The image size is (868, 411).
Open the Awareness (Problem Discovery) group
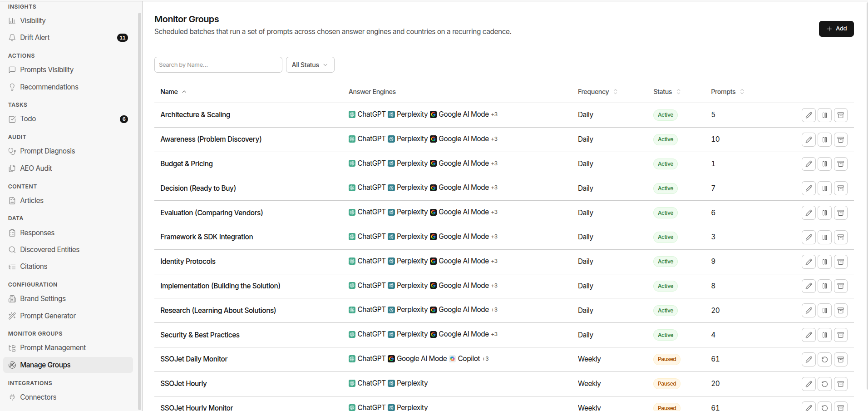(211, 139)
